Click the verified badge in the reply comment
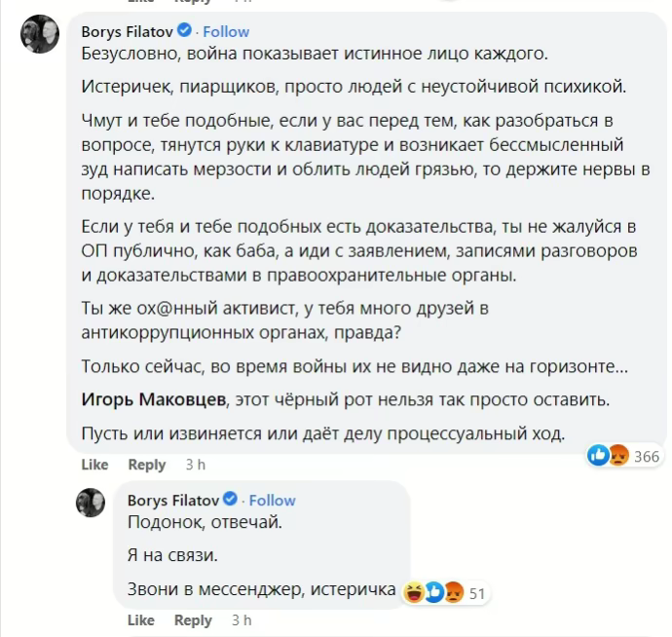The width and height of the screenshot is (672, 637). pyautogui.click(x=231, y=500)
